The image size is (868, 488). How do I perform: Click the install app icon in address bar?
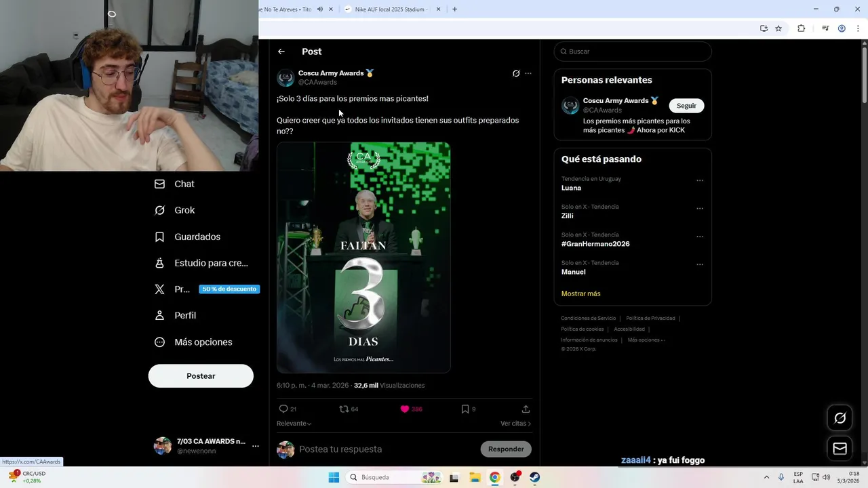(x=764, y=28)
